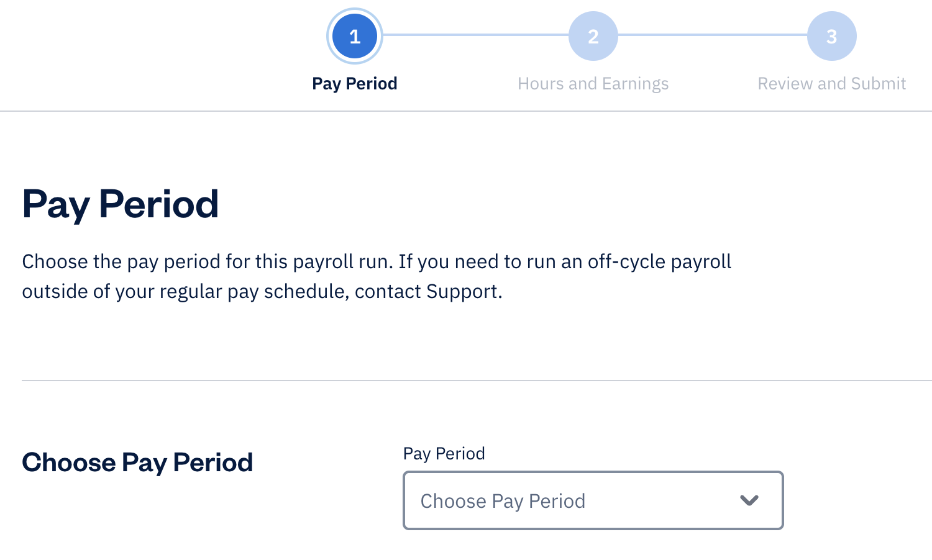Click the divider line below the stepper
The image size is (932, 560).
466,111
